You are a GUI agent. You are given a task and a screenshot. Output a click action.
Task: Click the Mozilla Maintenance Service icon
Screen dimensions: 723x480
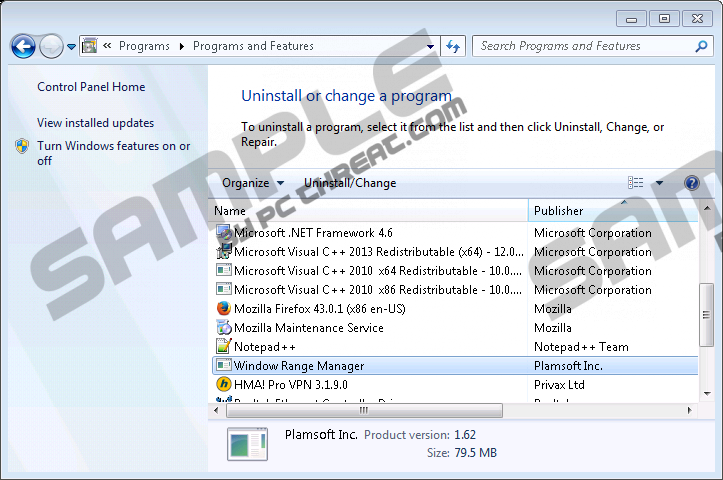224,327
